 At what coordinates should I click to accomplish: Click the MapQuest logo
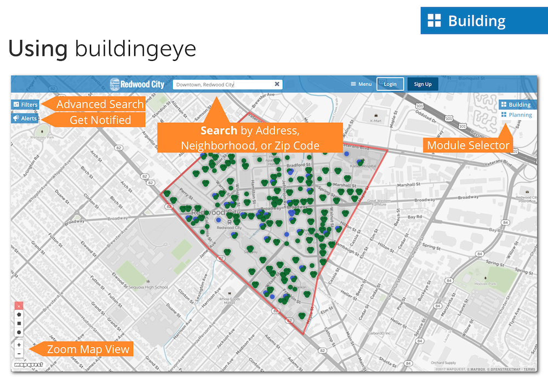(28, 365)
